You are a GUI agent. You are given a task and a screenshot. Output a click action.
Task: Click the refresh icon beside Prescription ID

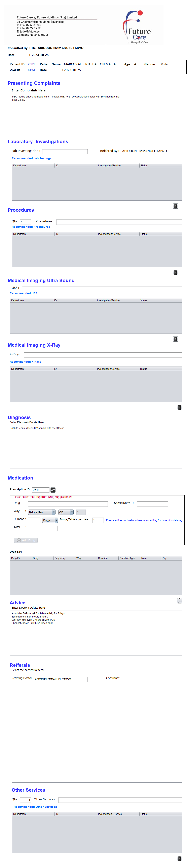53,490
